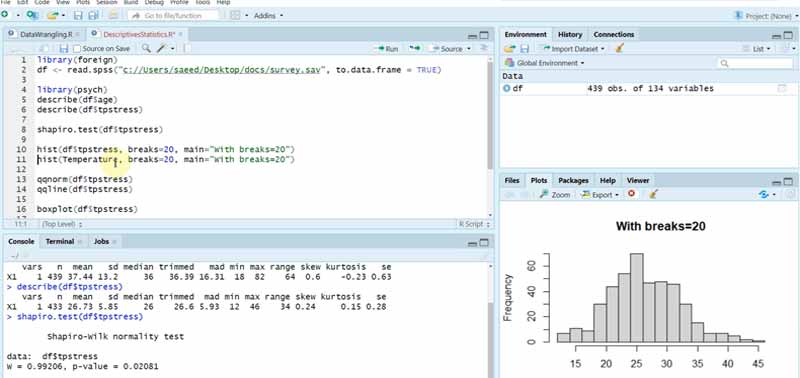Click the Print icon in main toolbar
Image resolution: width=800 pixels, height=378 pixels.
point(112,16)
